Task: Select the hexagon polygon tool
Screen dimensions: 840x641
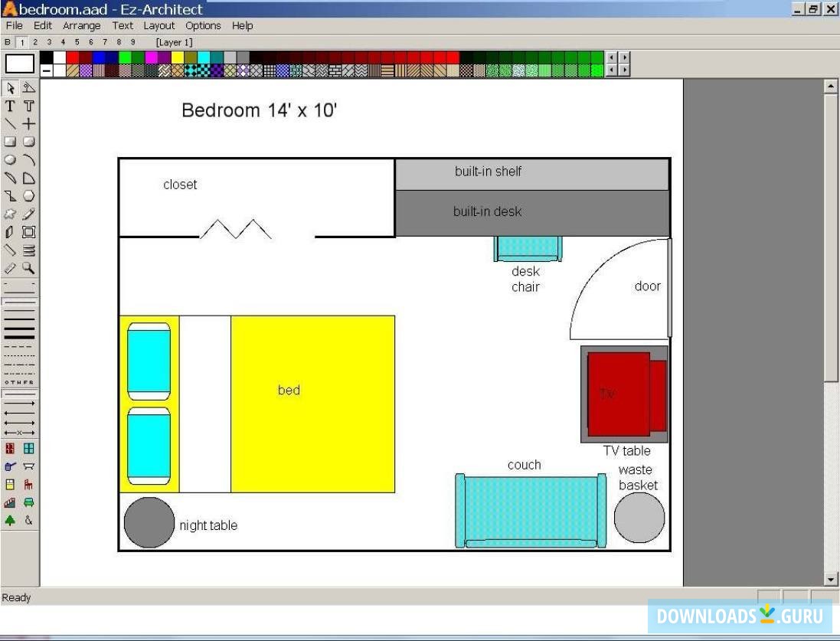Action: (x=29, y=196)
